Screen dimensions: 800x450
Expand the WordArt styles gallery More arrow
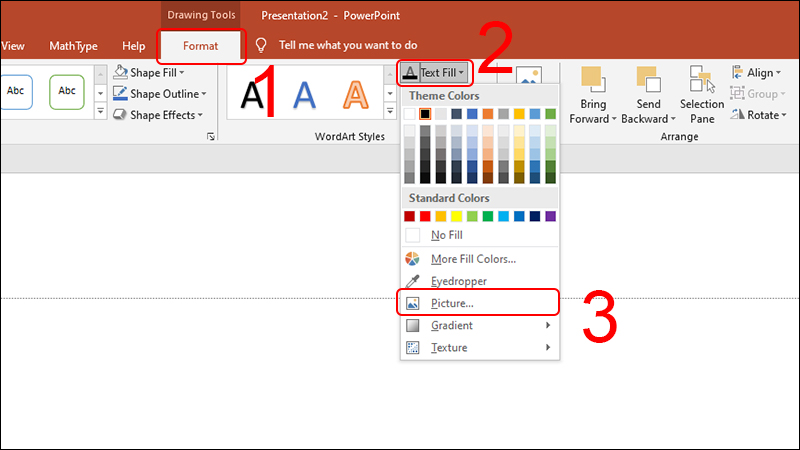[x=390, y=111]
